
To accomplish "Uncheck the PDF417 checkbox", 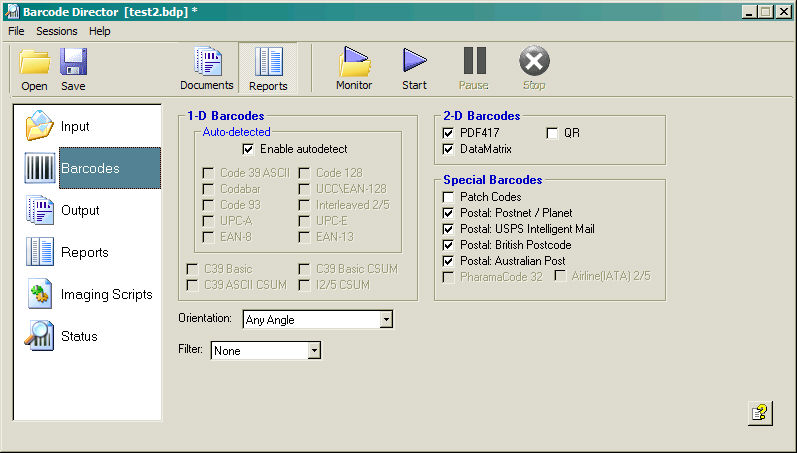I will coord(449,133).
